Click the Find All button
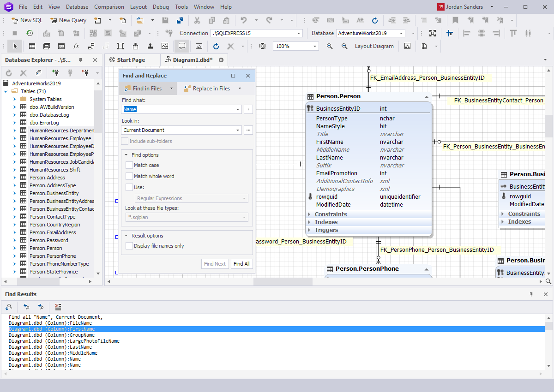Screen dimensions: 554x392 pyautogui.click(x=241, y=264)
